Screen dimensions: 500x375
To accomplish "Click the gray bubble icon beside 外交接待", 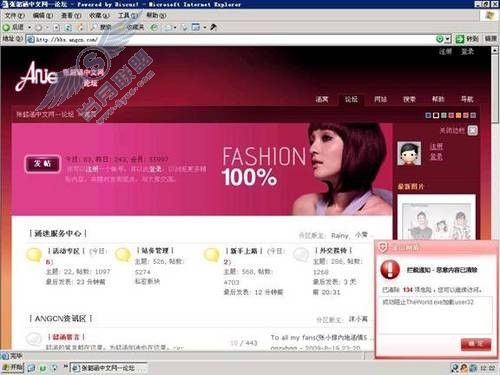I will click(x=301, y=255).
